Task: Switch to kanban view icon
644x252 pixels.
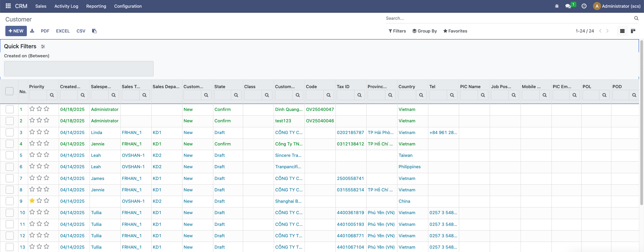Action: pos(633,31)
